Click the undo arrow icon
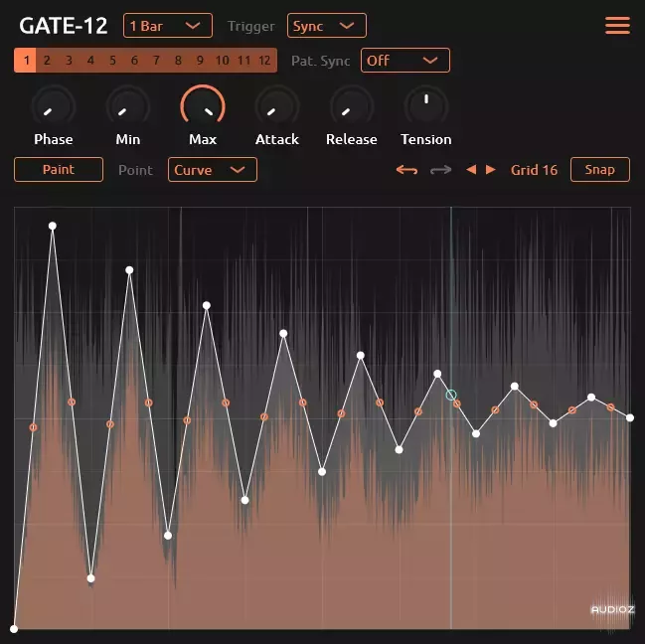The height and width of the screenshot is (644, 645). [406, 169]
